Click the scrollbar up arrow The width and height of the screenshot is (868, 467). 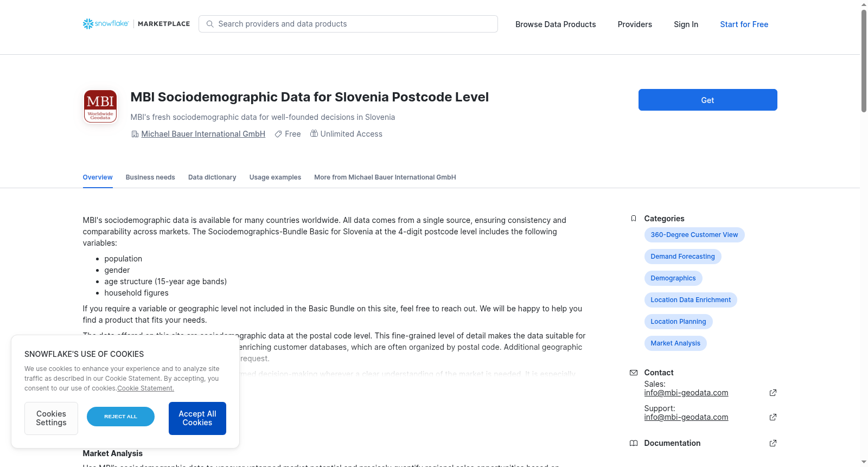coord(864,4)
